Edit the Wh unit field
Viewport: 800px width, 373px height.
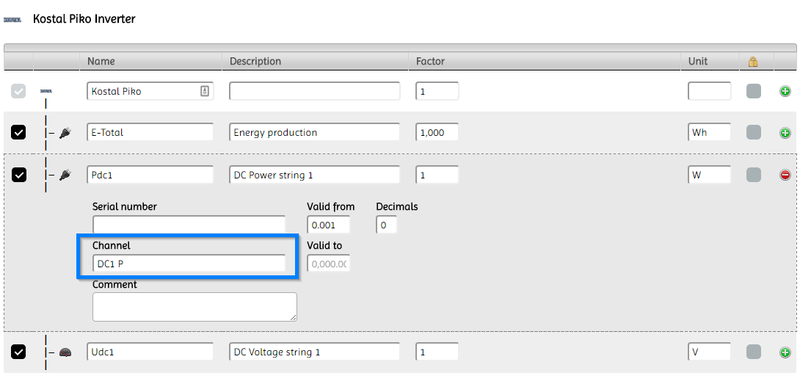pyautogui.click(x=709, y=133)
